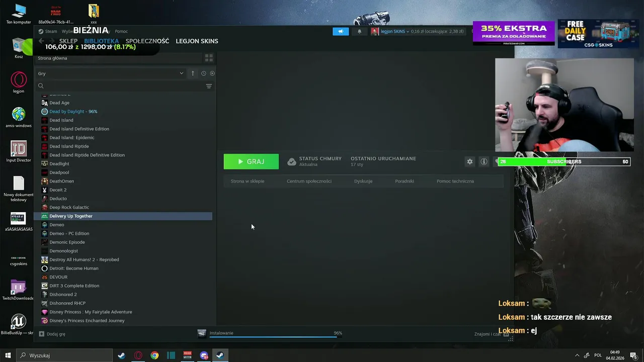Open the Steam menu

click(x=48, y=31)
